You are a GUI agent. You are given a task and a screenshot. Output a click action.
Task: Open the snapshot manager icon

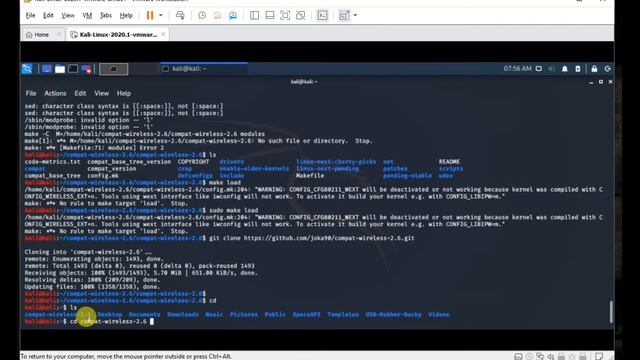(233, 16)
